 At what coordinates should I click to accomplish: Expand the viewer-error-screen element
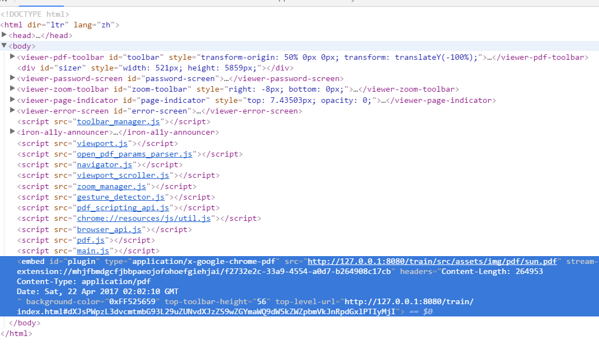(13, 111)
